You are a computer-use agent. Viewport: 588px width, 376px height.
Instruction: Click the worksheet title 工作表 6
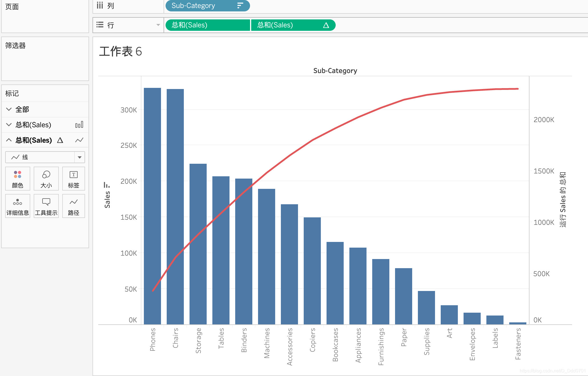click(120, 52)
